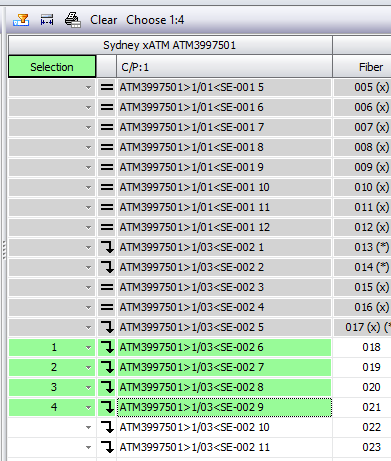Select row ATM3997501>1/03<SE-002 1
Screen dimensions: 391x461
pyautogui.click(x=224, y=247)
